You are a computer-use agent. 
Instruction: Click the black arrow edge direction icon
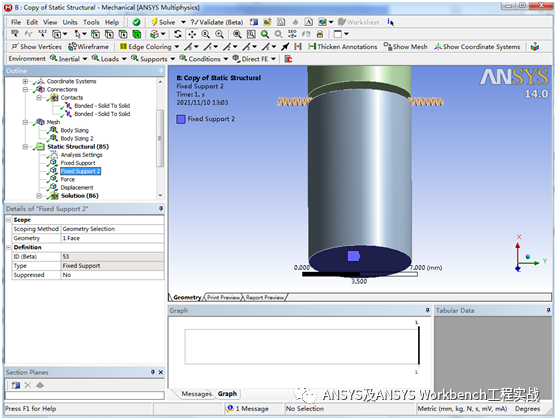285,47
